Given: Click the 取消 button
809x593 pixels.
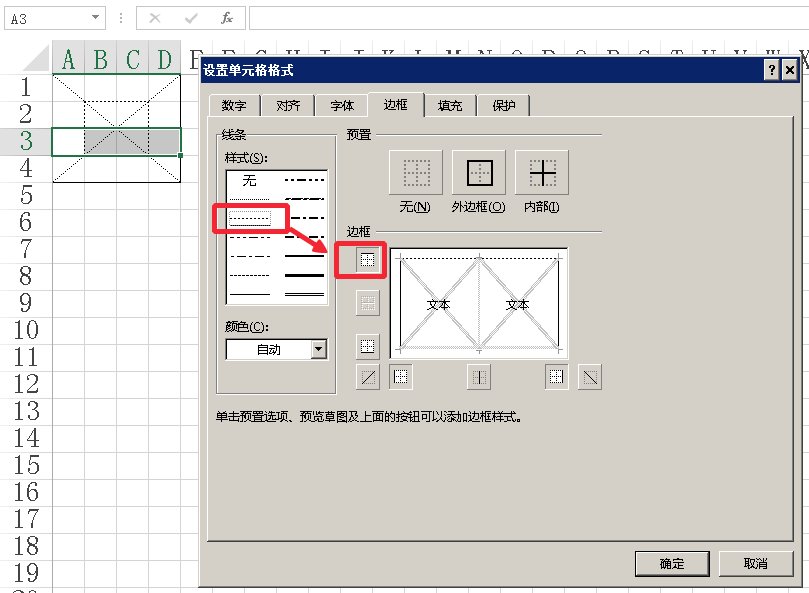Looking at the screenshot, I should 755,563.
